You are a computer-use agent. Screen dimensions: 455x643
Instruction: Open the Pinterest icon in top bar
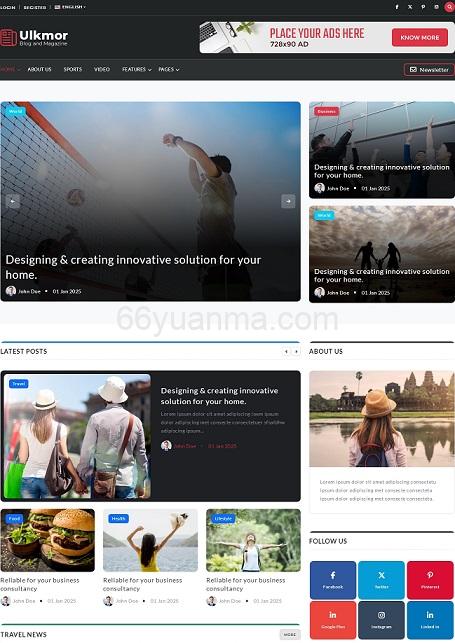(x=423, y=7)
